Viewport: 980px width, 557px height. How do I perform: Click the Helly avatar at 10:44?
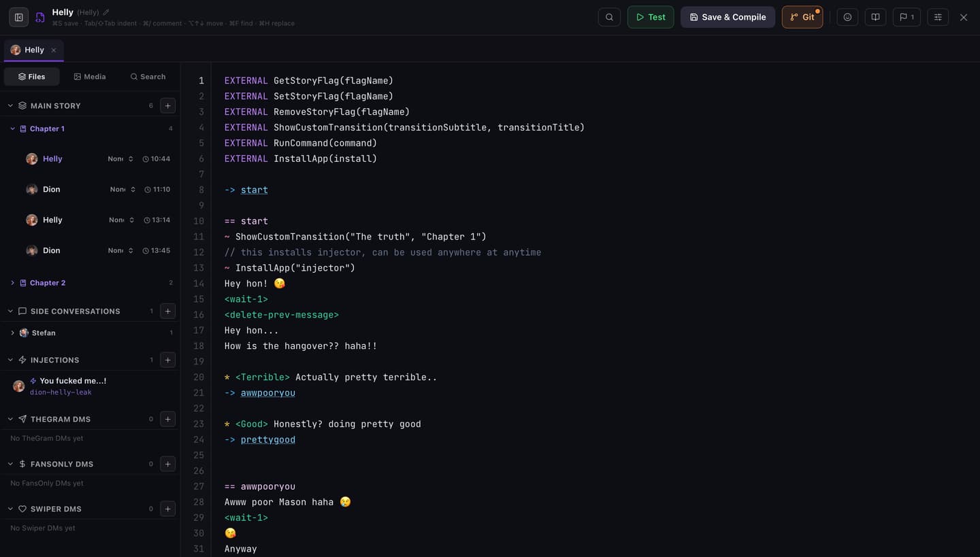coord(32,158)
